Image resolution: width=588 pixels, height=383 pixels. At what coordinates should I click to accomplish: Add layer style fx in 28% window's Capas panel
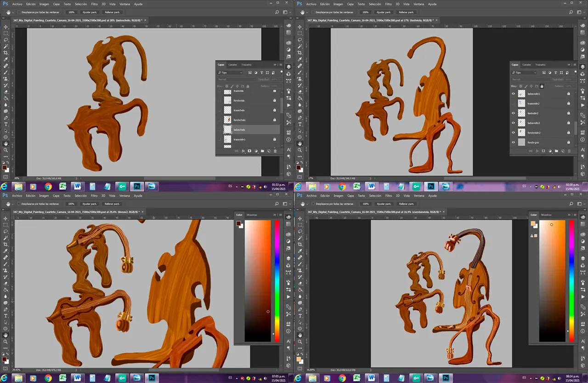[243, 151]
